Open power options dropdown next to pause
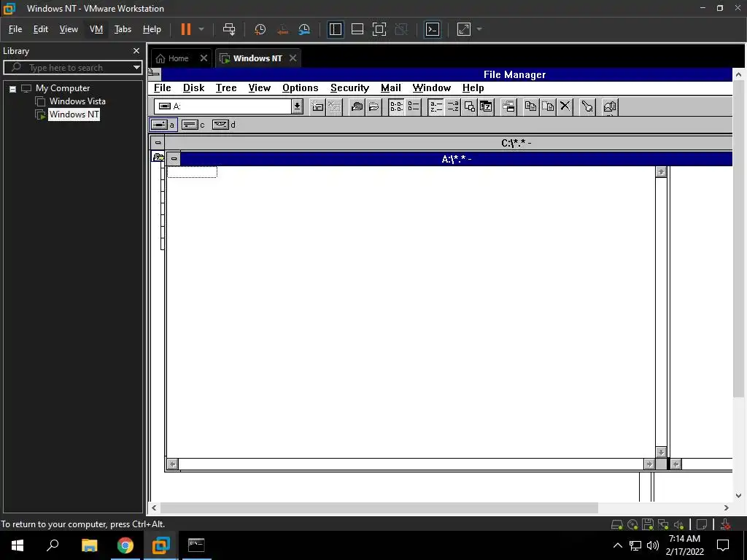Image resolution: width=747 pixels, height=560 pixels. coord(201,29)
